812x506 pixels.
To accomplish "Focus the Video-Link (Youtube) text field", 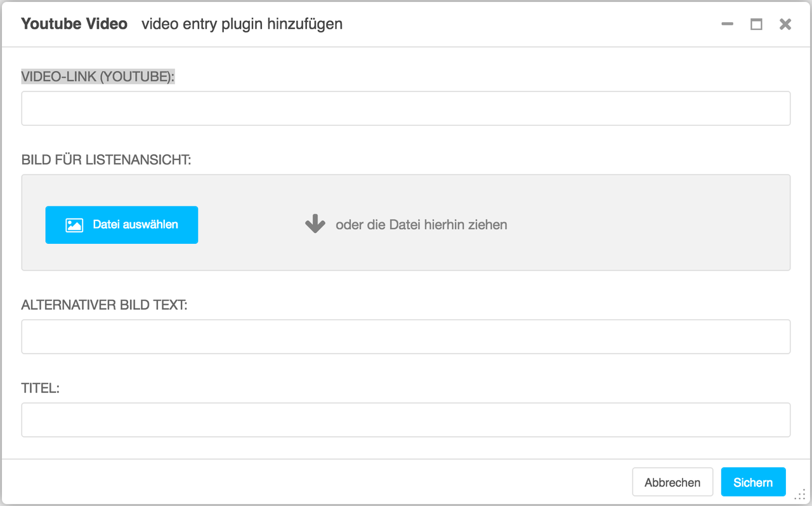I will (406, 109).
